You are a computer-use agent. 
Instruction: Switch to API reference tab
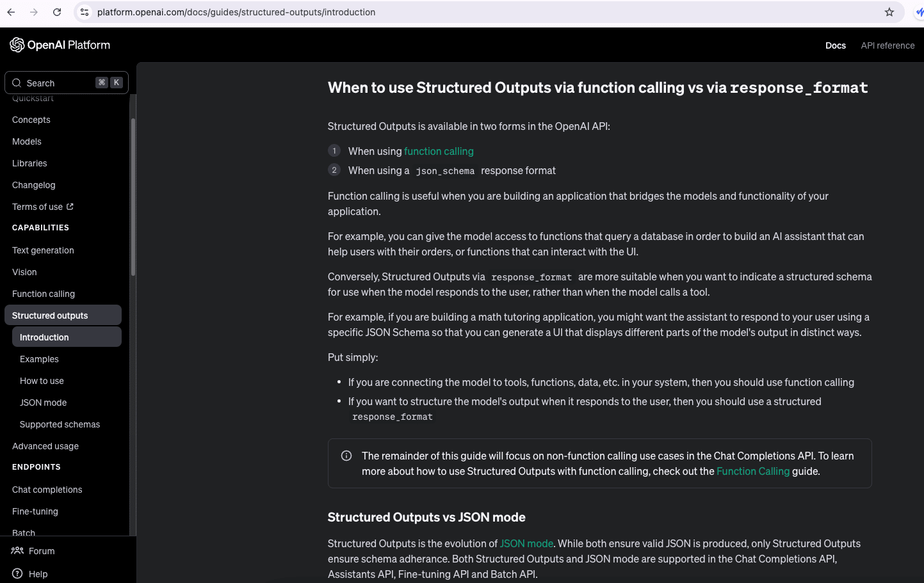click(x=888, y=45)
